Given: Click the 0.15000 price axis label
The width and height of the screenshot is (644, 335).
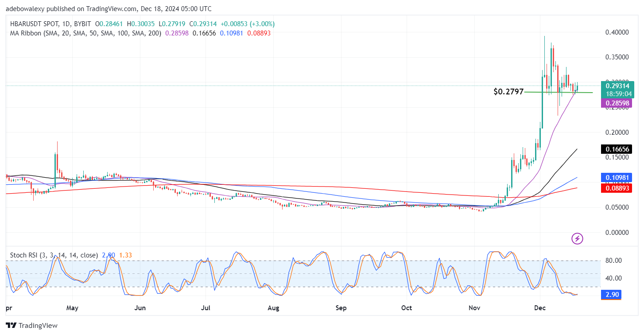Looking at the screenshot, I should point(616,157).
